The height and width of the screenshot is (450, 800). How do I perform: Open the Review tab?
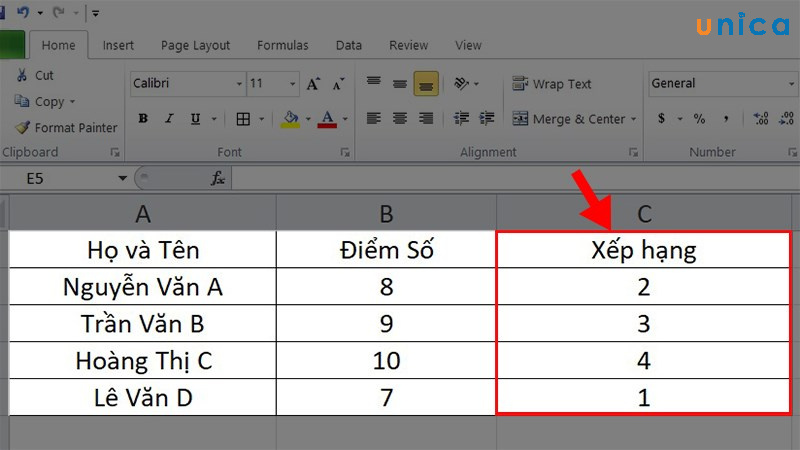pyautogui.click(x=408, y=45)
